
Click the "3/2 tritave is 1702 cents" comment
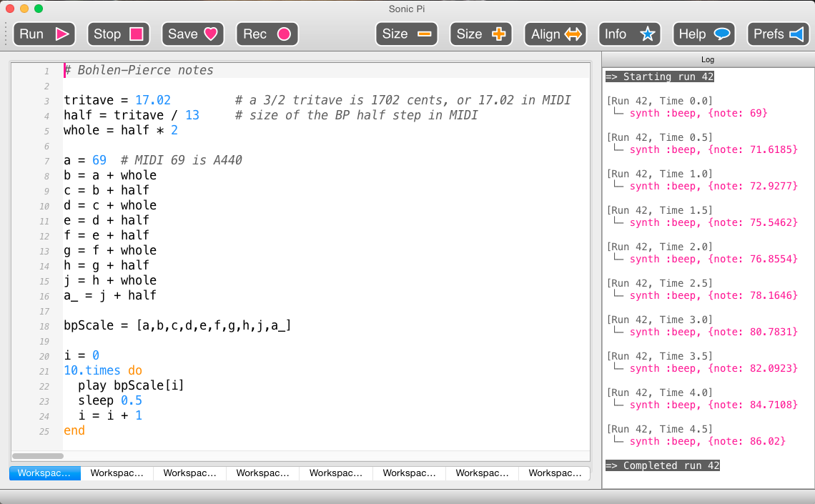tap(402, 100)
